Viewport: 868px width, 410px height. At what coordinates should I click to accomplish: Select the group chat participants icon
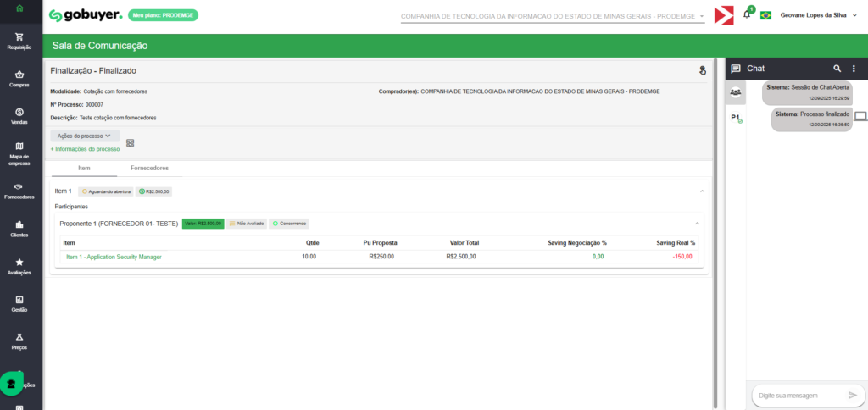click(x=736, y=92)
